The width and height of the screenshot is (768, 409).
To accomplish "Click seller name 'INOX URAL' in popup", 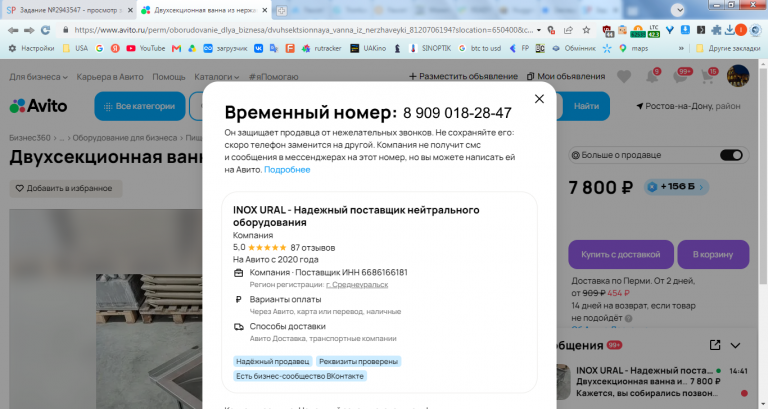I will [x=356, y=216].
